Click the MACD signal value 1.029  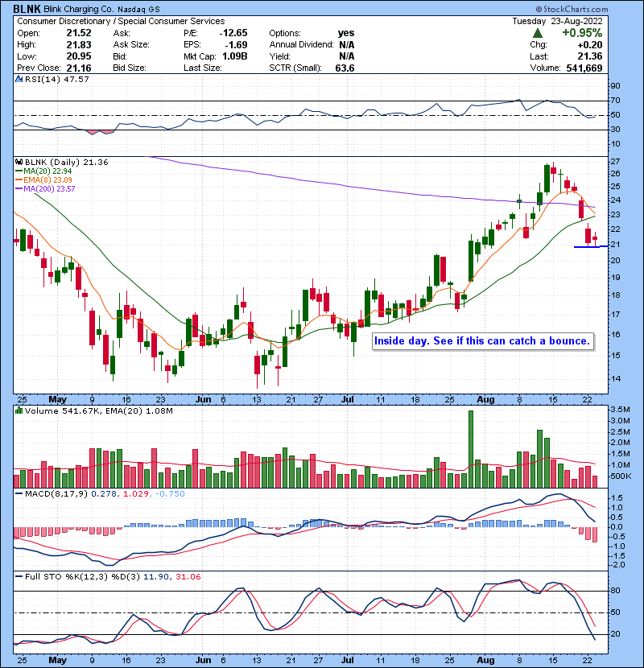[135, 494]
